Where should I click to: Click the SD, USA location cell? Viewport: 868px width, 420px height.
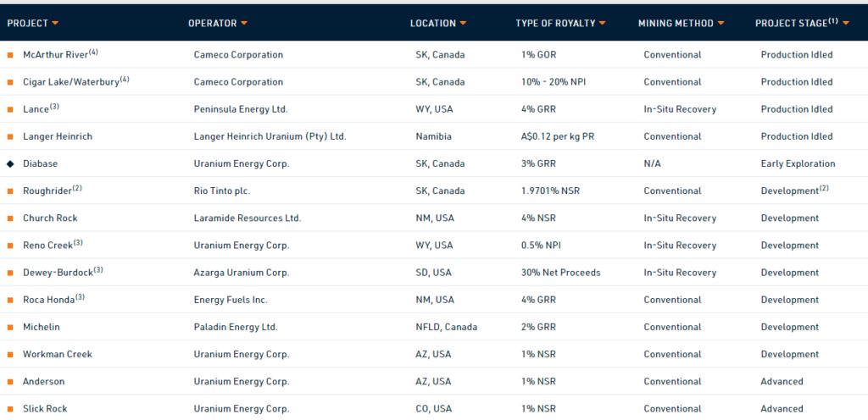tap(433, 273)
